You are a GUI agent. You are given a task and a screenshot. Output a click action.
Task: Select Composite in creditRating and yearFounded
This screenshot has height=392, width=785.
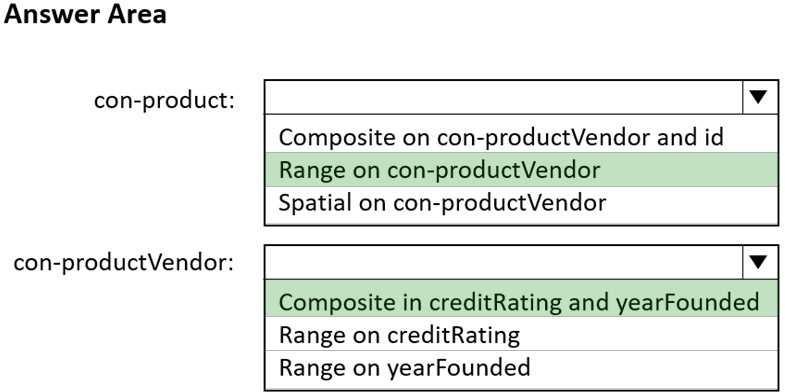(x=521, y=302)
